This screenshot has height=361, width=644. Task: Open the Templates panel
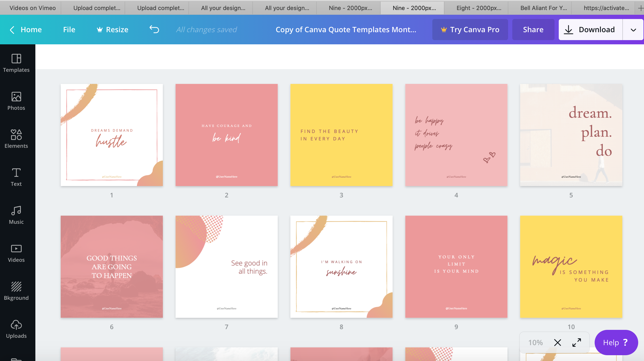(16, 63)
